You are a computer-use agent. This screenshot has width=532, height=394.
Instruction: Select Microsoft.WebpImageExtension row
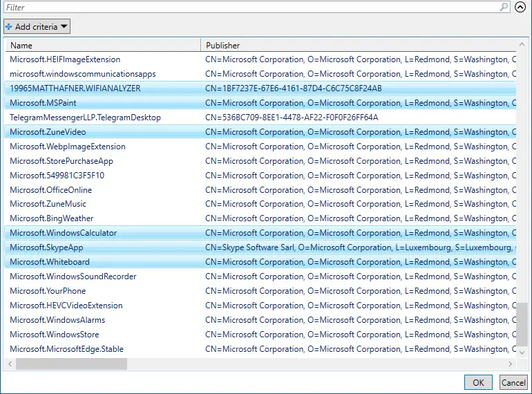[x=260, y=147]
